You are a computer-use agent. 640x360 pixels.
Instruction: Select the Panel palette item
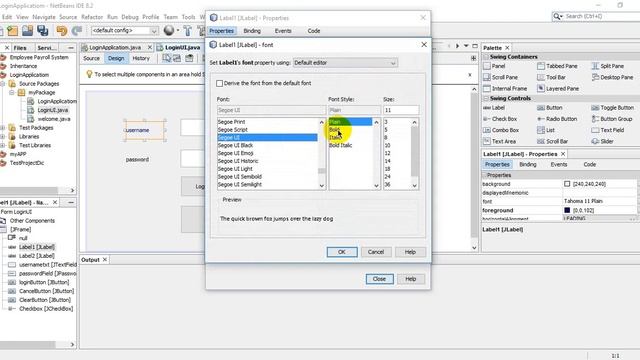(x=494, y=66)
